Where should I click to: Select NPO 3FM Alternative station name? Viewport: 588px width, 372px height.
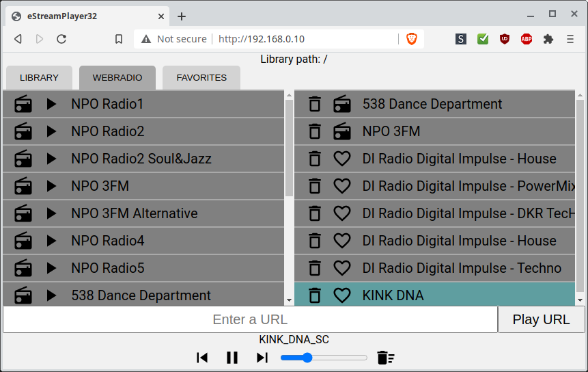tap(135, 213)
